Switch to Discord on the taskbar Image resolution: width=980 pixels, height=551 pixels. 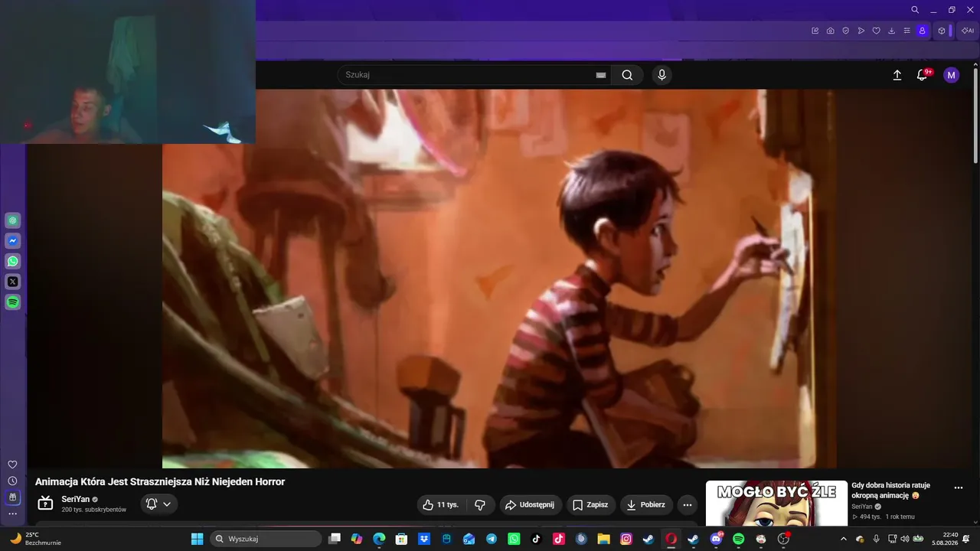point(717,539)
